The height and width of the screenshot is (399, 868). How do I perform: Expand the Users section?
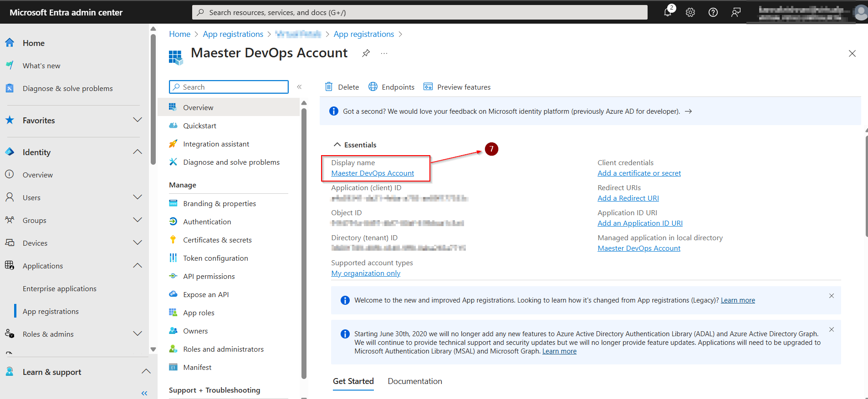point(138,197)
